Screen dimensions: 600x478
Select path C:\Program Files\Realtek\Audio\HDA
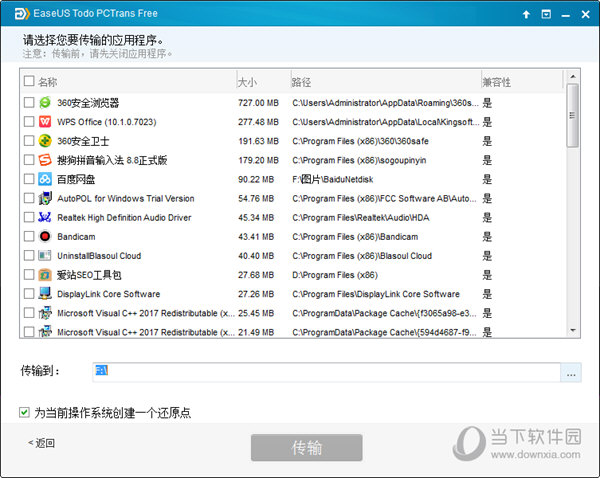tap(361, 218)
